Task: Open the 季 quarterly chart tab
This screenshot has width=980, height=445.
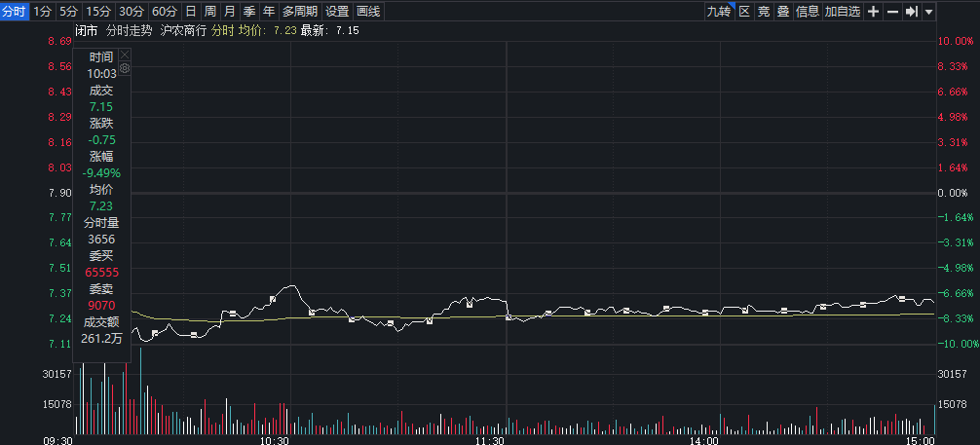Action: (x=249, y=12)
